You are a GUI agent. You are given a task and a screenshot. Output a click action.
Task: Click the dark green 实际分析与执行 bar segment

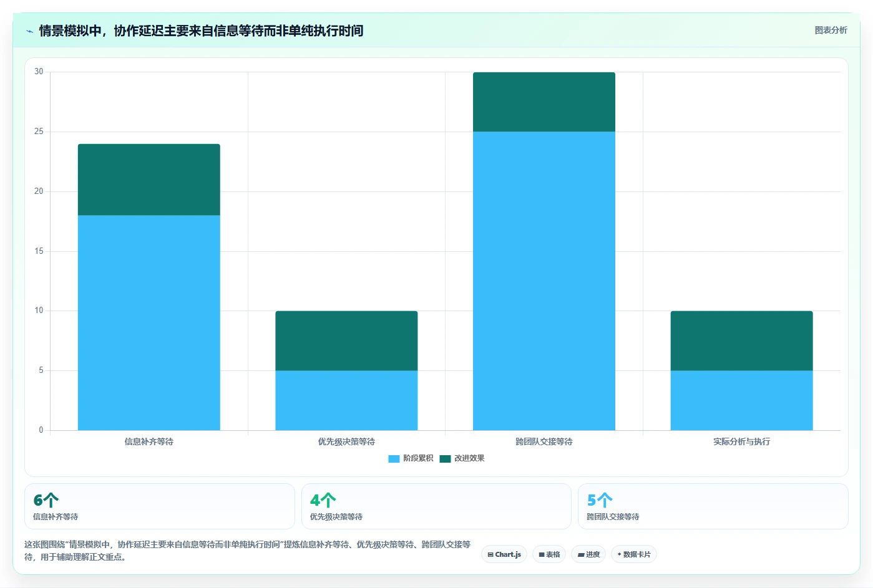(741, 340)
